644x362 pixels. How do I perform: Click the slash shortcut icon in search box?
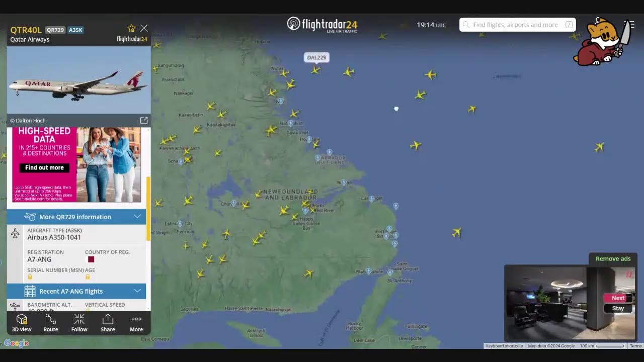[x=569, y=25]
